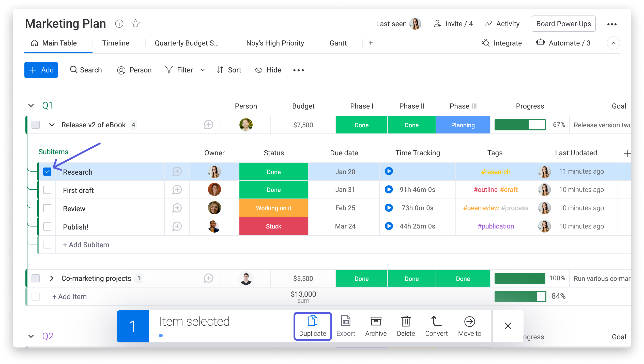Uncheck the Research subitem checkbox

click(47, 172)
